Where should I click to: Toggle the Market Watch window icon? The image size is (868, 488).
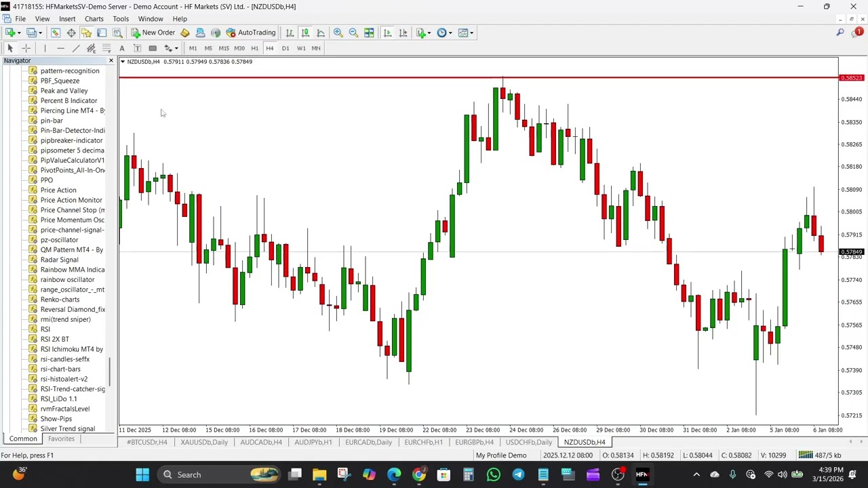tap(56, 33)
